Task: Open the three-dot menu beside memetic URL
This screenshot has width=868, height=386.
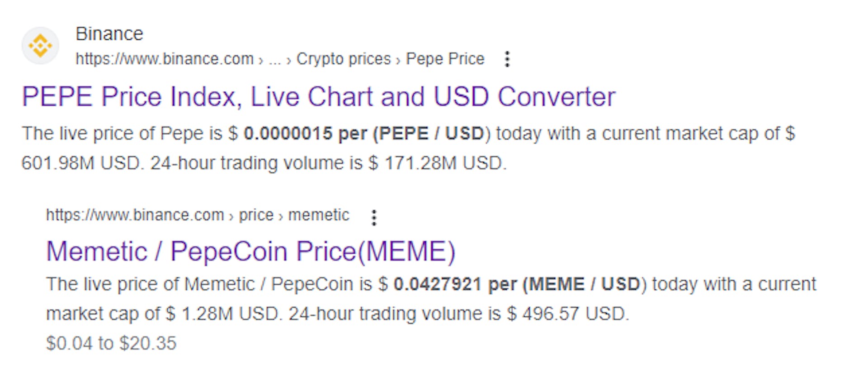Action: (x=374, y=217)
